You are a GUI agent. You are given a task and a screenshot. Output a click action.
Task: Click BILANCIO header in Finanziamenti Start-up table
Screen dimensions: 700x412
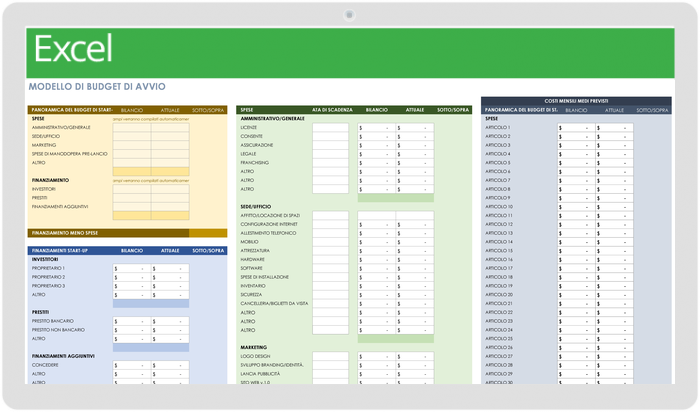pyautogui.click(x=132, y=251)
